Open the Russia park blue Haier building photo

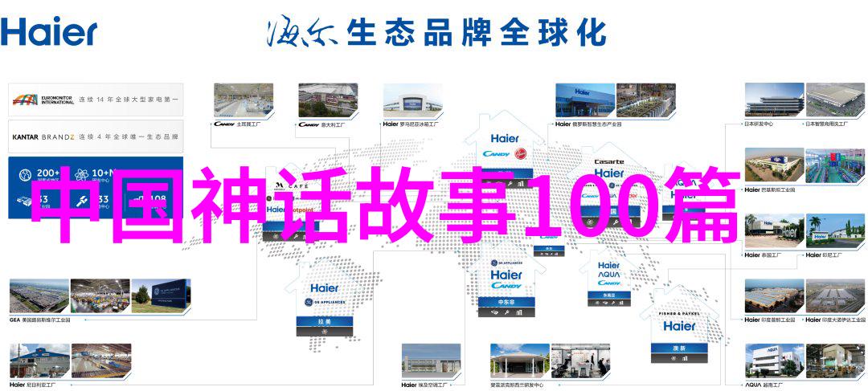tap(585, 100)
